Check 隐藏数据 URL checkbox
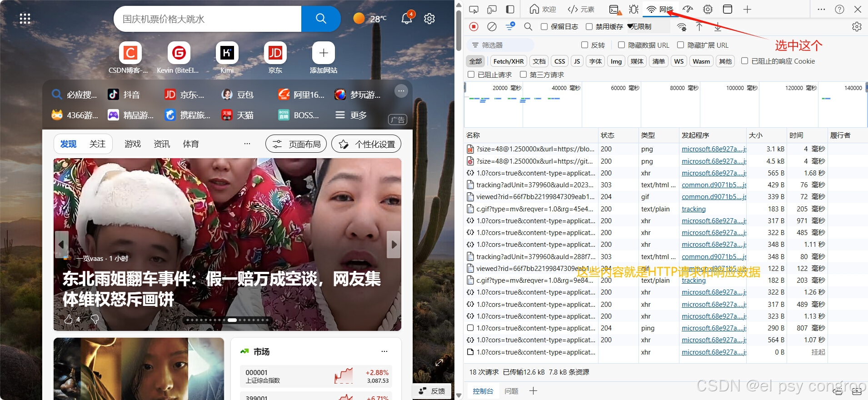The image size is (868, 400). 621,45
